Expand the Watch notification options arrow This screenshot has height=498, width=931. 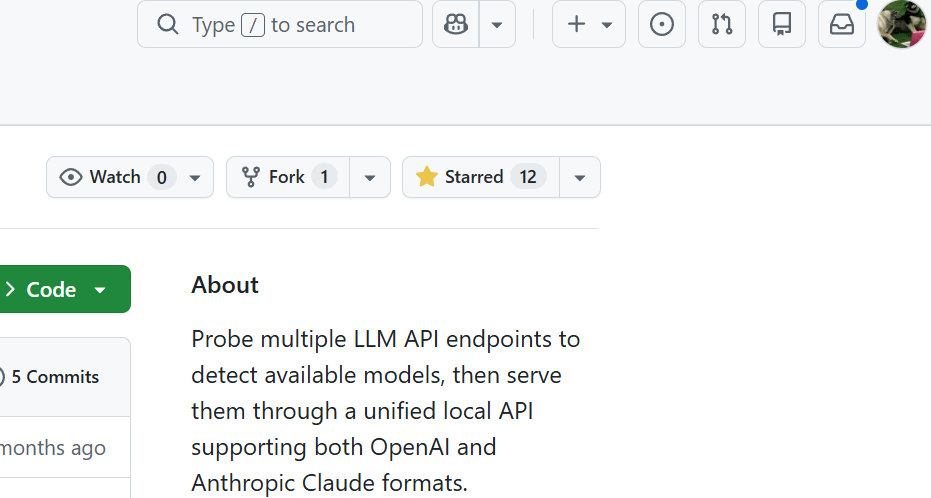195,177
